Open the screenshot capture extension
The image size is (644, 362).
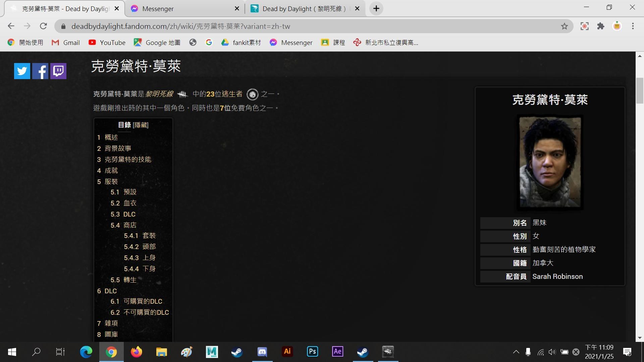pos(585,26)
